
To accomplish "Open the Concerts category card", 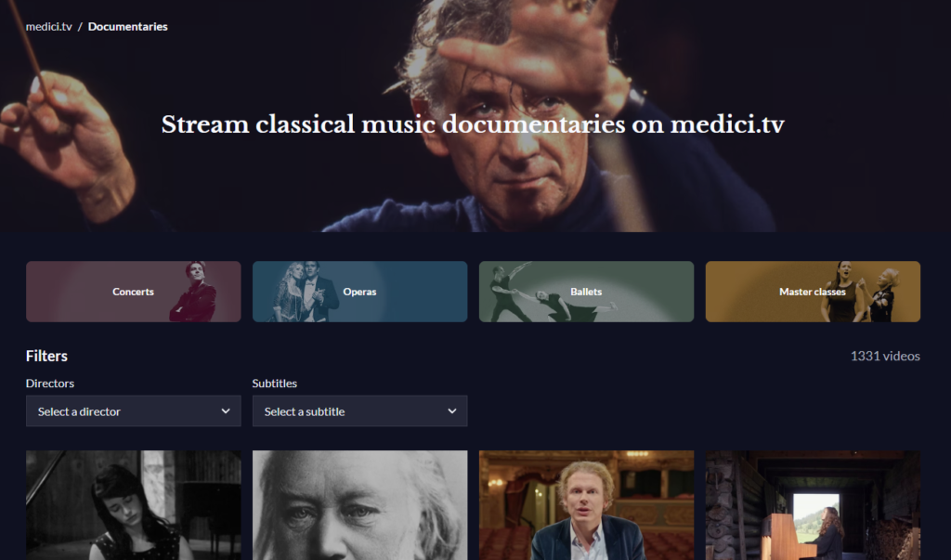I will pos(134,292).
